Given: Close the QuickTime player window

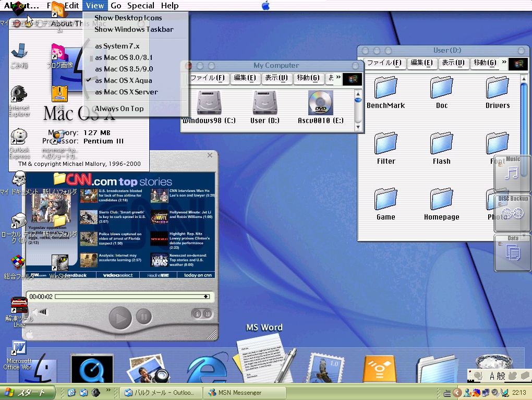Looking at the screenshot, I should tap(210, 155).
